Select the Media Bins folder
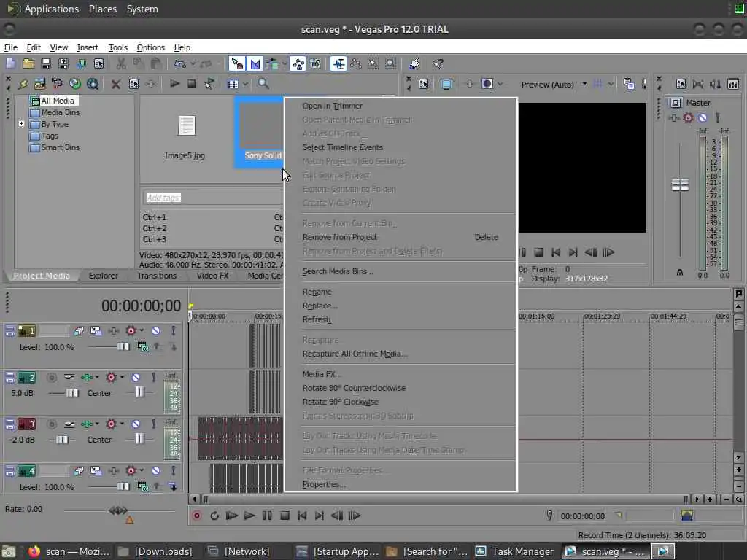747x560 pixels. click(x=54, y=112)
